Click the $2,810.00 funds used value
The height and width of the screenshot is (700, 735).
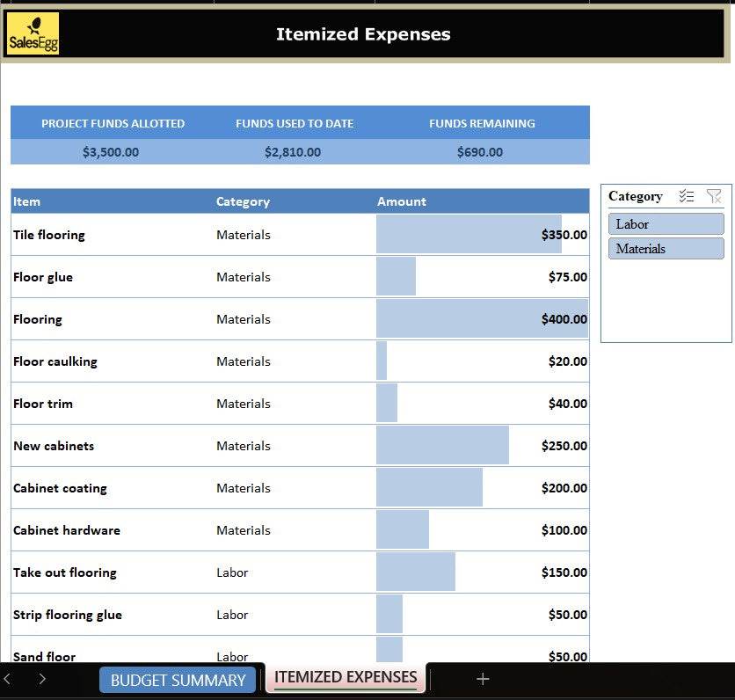pyautogui.click(x=293, y=152)
